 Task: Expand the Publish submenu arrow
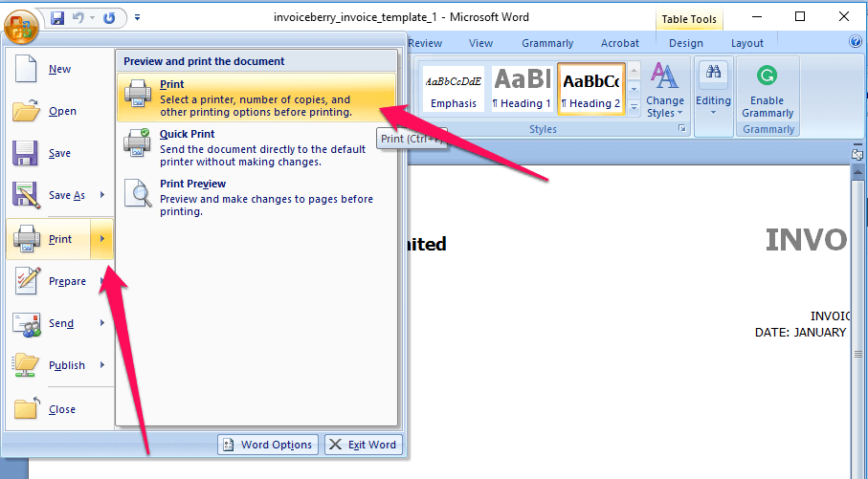pyautogui.click(x=102, y=365)
